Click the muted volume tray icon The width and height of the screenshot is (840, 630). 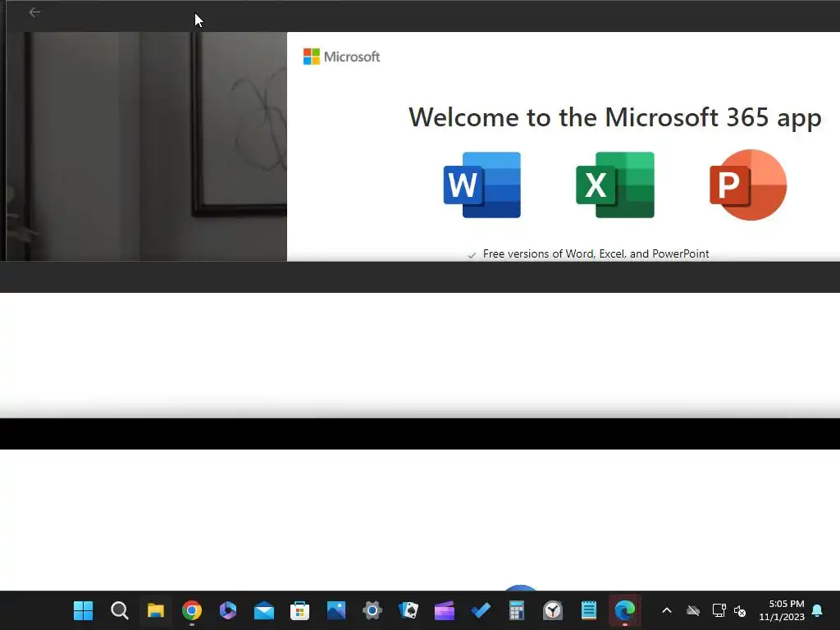pos(740,610)
